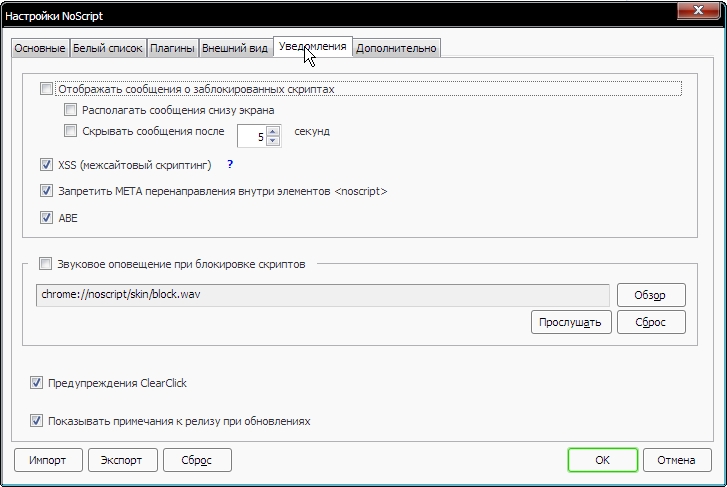727x487 pixels.
Task: Click Сброс button next to Прослушать
Action: click(x=651, y=322)
